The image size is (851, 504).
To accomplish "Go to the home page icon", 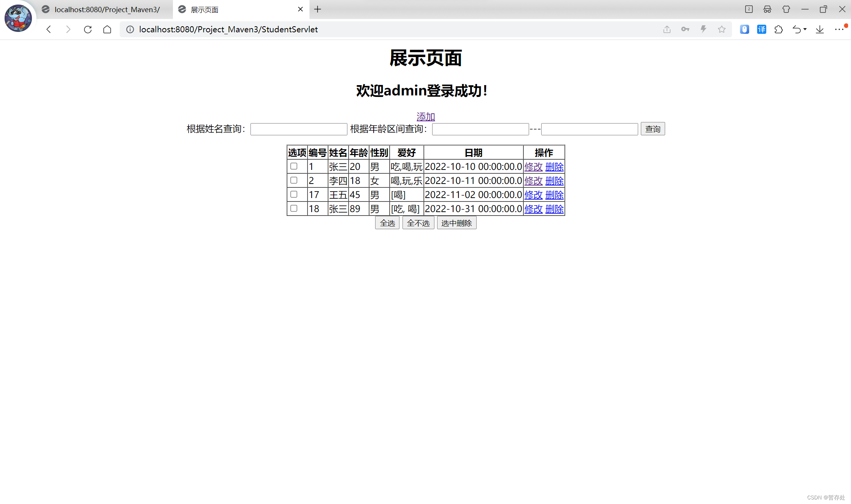I will pyautogui.click(x=107, y=29).
